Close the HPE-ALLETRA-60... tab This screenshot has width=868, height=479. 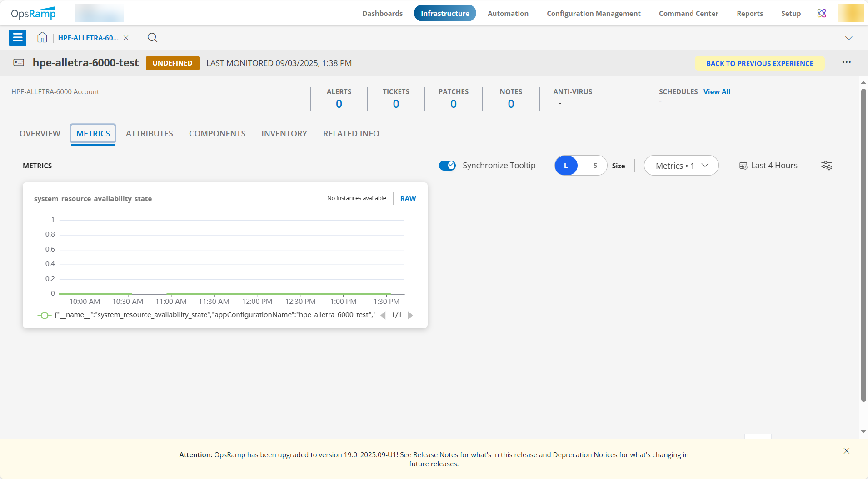[126, 38]
